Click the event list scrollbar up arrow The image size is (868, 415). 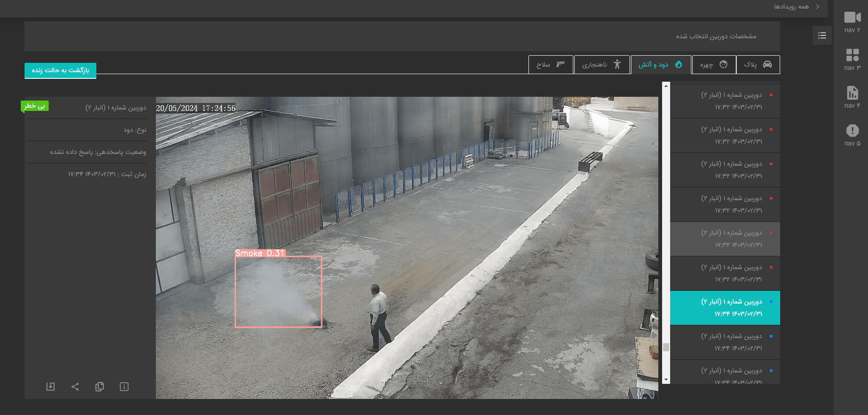point(666,85)
